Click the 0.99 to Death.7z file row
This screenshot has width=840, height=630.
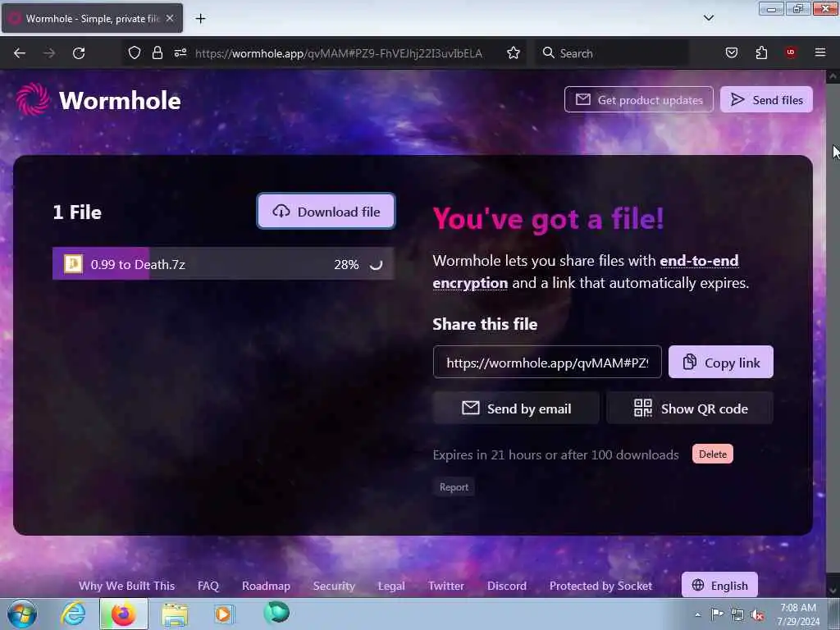click(x=223, y=263)
